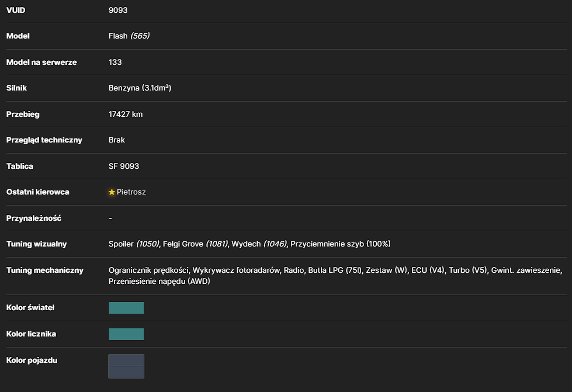Select the Kolor licznika teal swatch
The height and width of the screenshot is (392, 572).
(x=126, y=334)
